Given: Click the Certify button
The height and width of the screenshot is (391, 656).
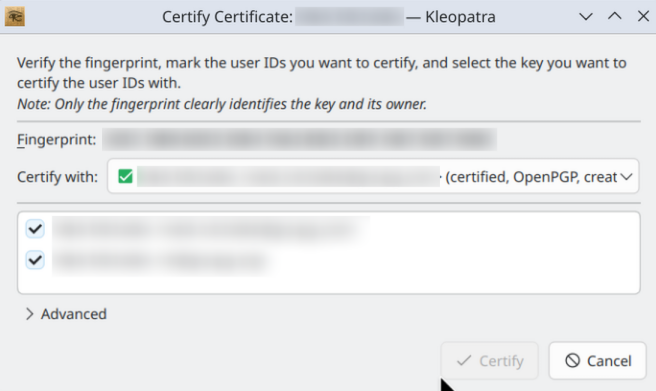Looking at the screenshot, I should tap(489, 360).
